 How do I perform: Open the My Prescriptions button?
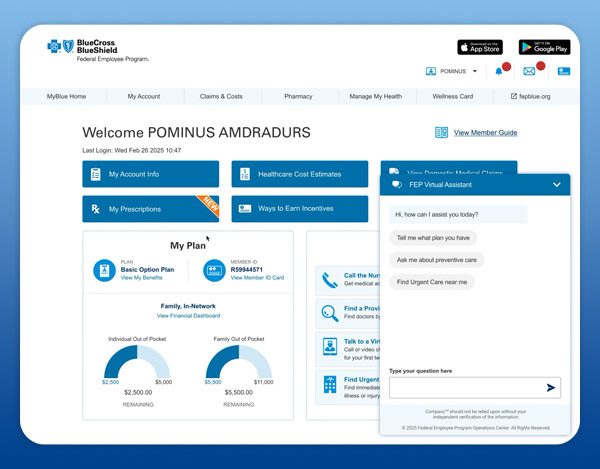[151, 209]
